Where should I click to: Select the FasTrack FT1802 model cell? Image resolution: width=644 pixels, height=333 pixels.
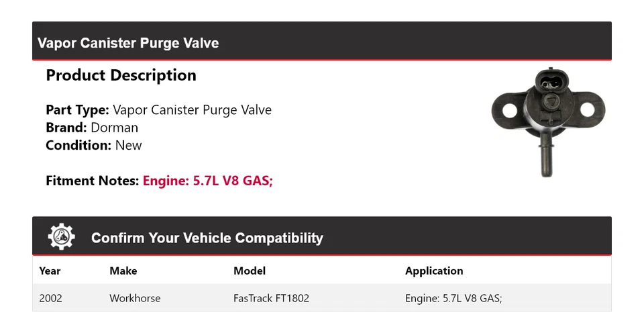[x=271, y=298]
